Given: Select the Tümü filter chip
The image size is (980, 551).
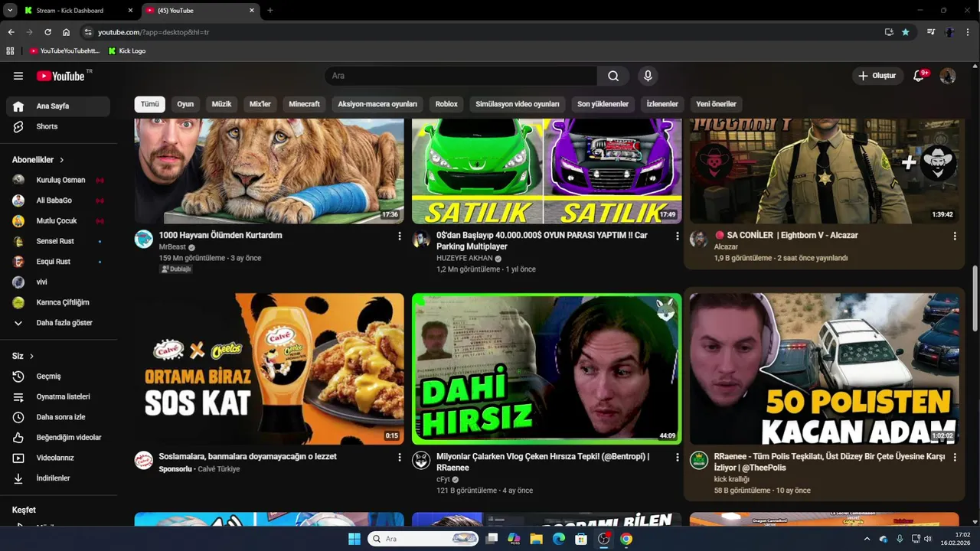Looking at the screenshot, I should (x=150, y=104).
